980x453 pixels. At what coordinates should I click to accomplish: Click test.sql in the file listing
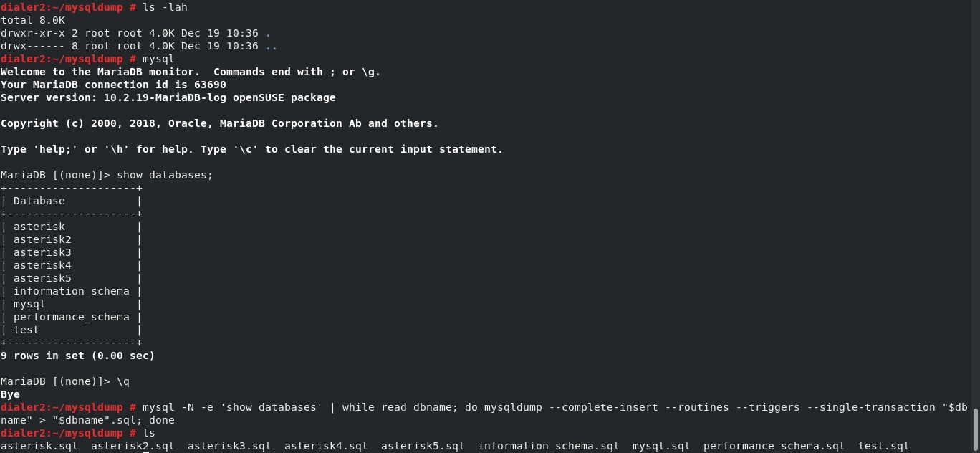[x=883, y=446]
